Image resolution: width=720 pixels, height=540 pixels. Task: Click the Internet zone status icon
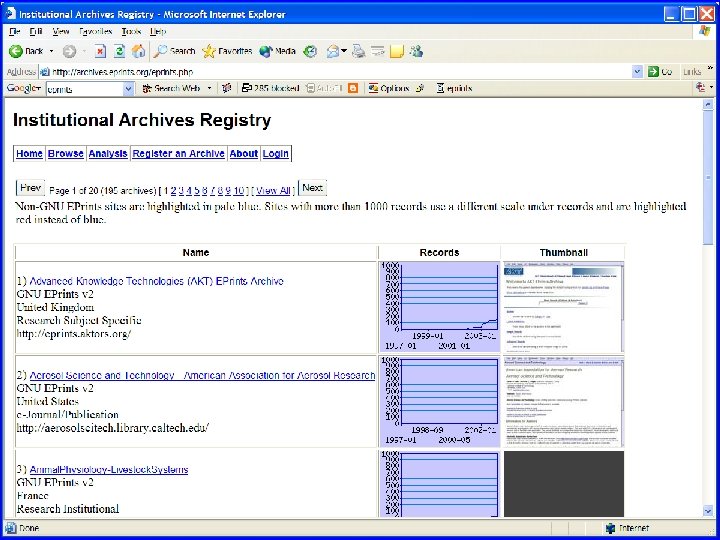(610, 529)
